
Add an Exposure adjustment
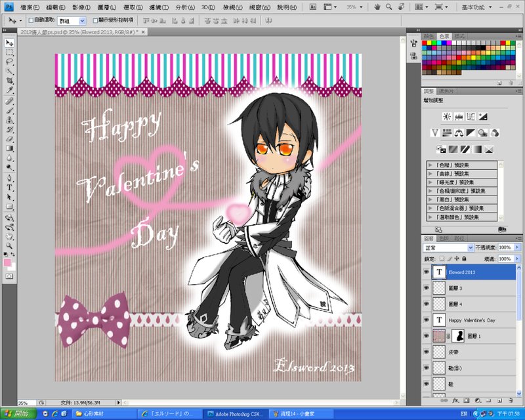483,117
